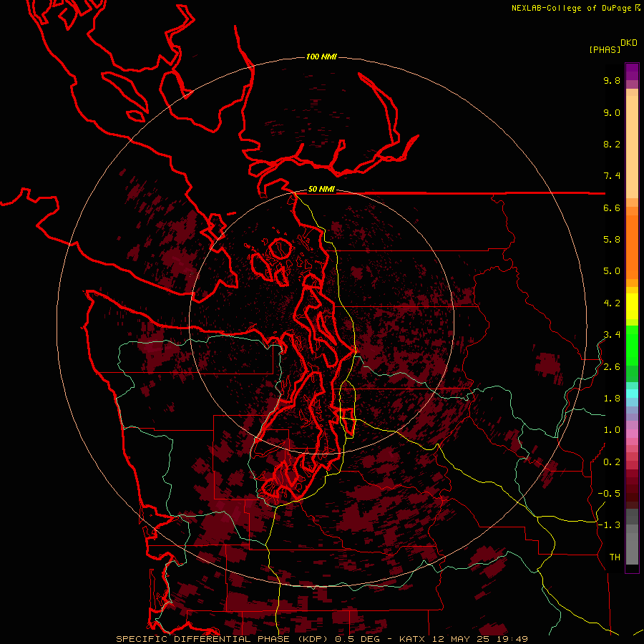This screenshot has width=644, height=644.
Task: Click the 0.2 legend value
Action: pos(612,462)
